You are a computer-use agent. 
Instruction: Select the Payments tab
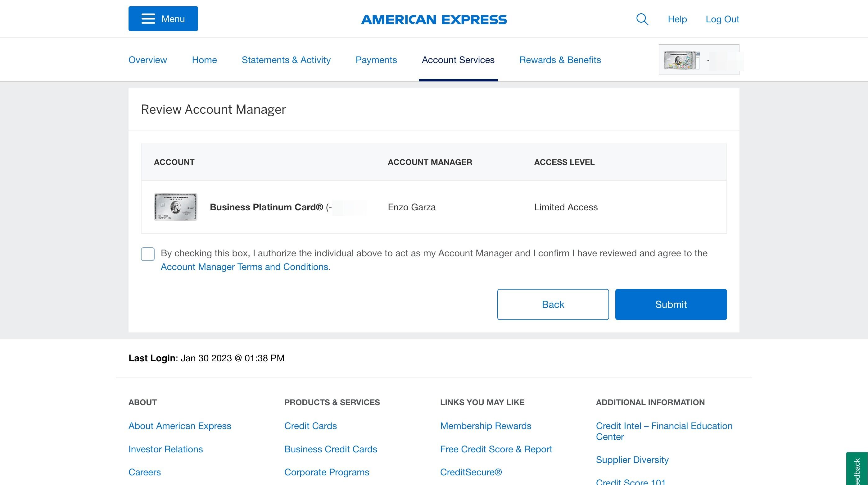pos(376,60)
